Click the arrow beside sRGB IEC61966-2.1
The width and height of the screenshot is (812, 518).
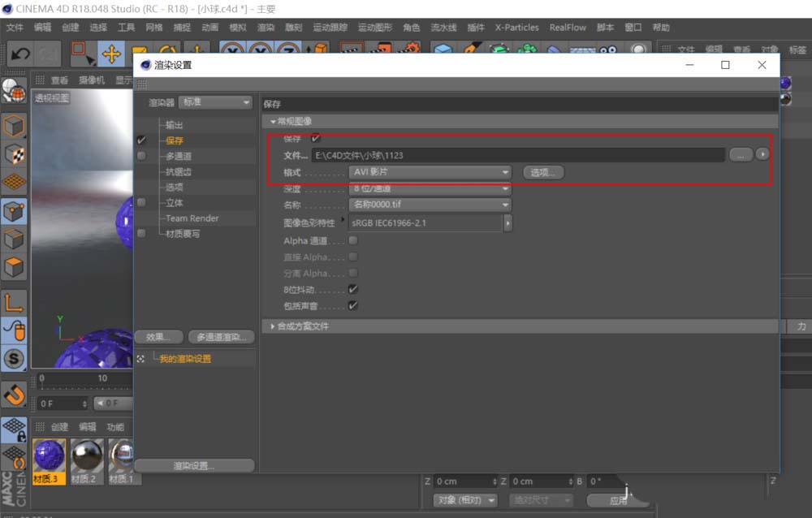point(508,223)
